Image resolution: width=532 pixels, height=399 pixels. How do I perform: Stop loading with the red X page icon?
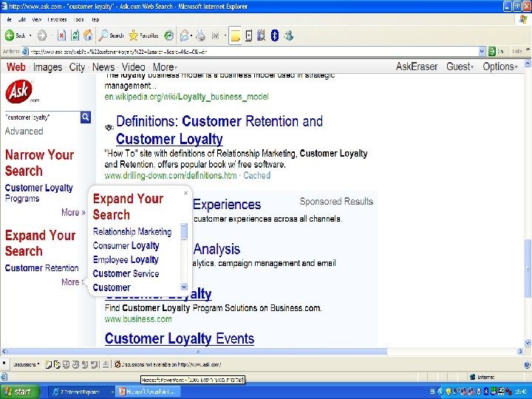pyautogui.click(x=61, y=35)
